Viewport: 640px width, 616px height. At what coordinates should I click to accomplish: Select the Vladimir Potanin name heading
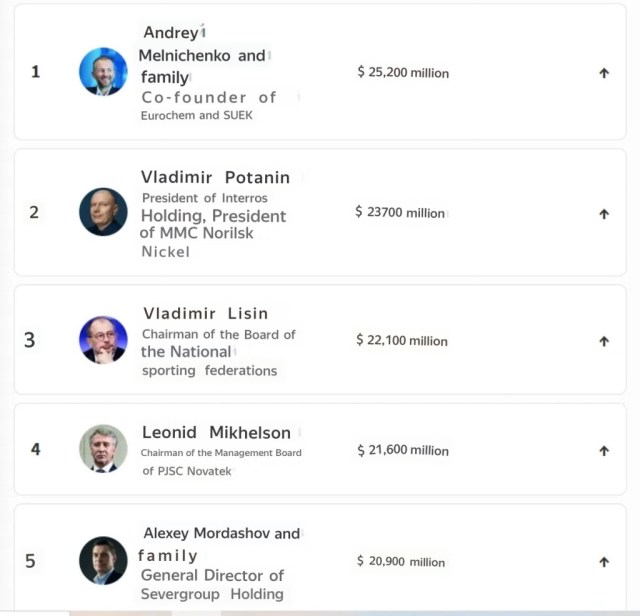point(215,177)
